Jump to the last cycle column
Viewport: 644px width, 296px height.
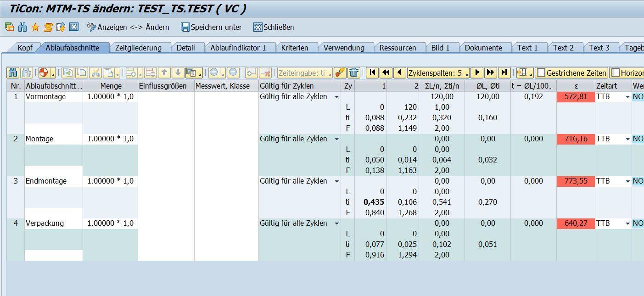(x=504, y=73)
